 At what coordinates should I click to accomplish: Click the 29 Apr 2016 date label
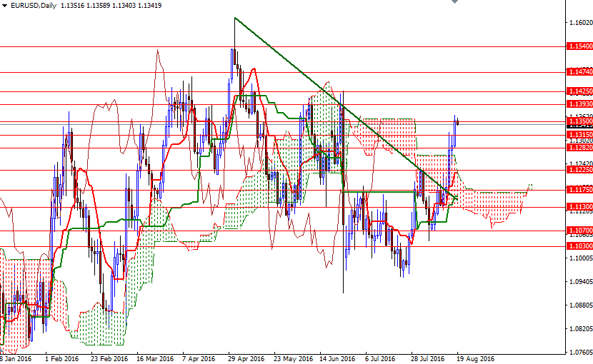246,359
